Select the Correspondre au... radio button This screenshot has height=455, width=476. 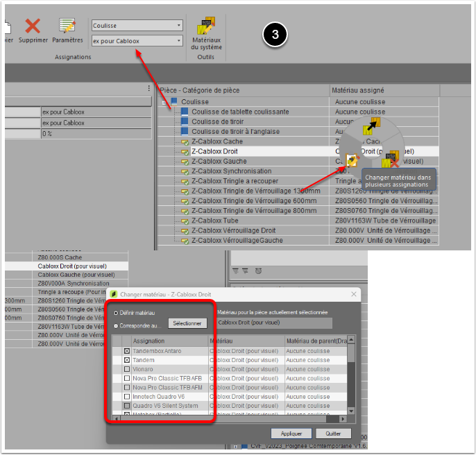[x=116, y=326]
